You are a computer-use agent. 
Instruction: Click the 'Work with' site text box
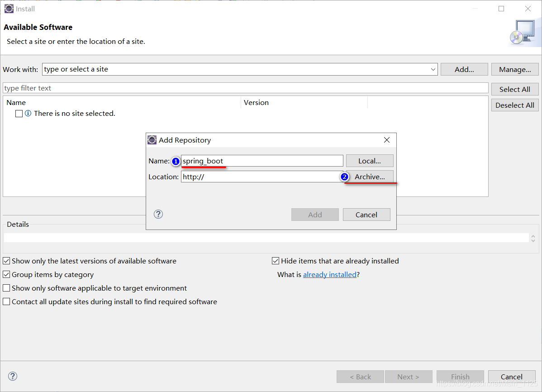pos(240,69)
